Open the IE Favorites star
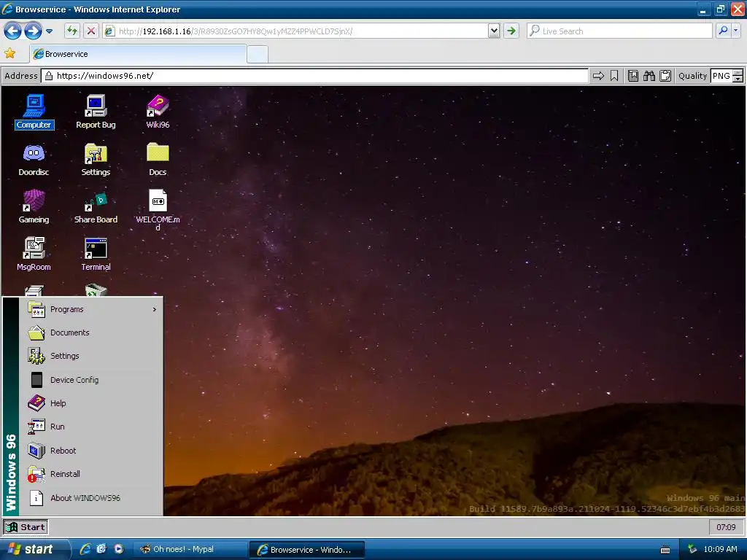The height and width of the screenshot is (560, 747). coord(9,53)
